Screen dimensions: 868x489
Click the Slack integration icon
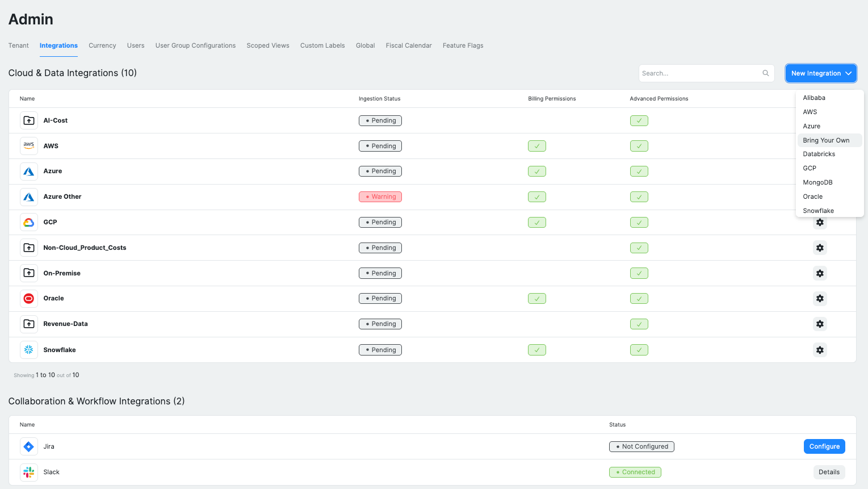(29, 472)
